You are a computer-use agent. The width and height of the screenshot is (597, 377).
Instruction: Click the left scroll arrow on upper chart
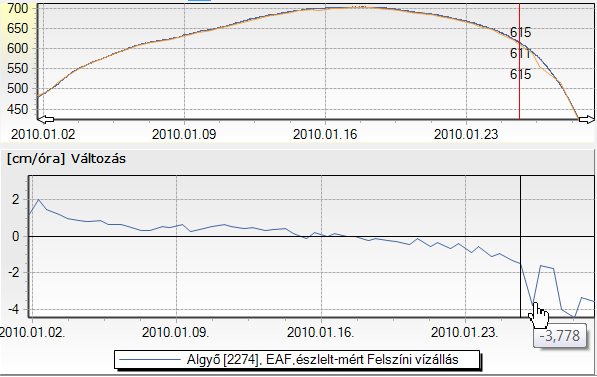46,120
